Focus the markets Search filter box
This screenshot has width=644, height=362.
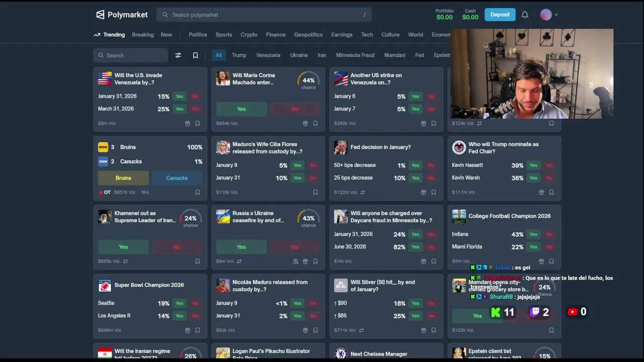click(x=131, y=55)
